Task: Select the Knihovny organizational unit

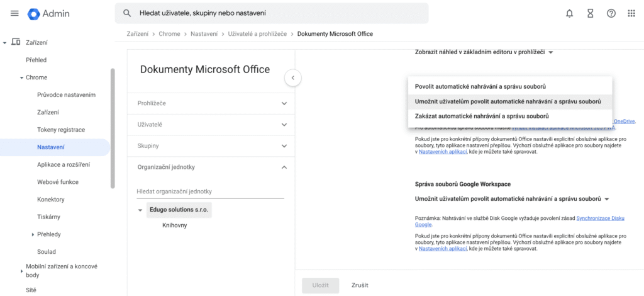Action: [x=174, y=225]
